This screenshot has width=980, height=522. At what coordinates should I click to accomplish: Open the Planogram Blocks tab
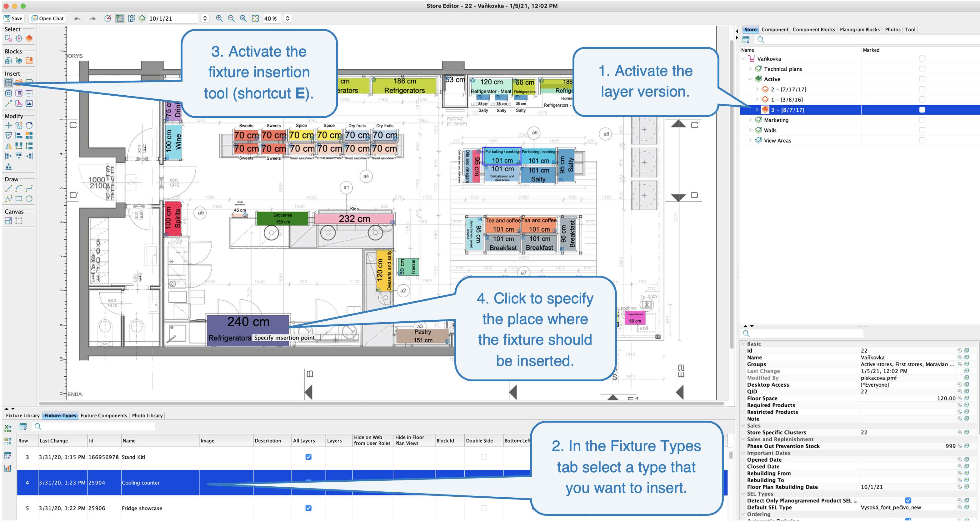point(859,29)
